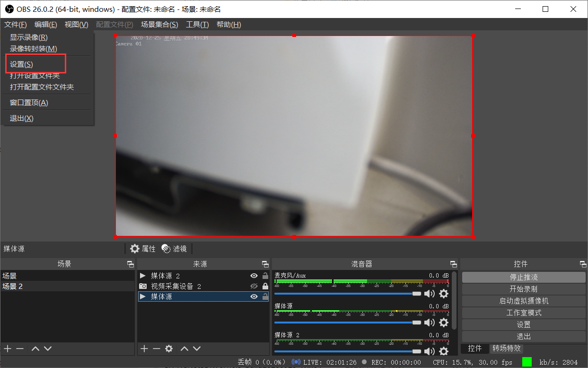Open source properties gear in 来源 toolbar
588x368 pixels.
click(x=169, y=349)
